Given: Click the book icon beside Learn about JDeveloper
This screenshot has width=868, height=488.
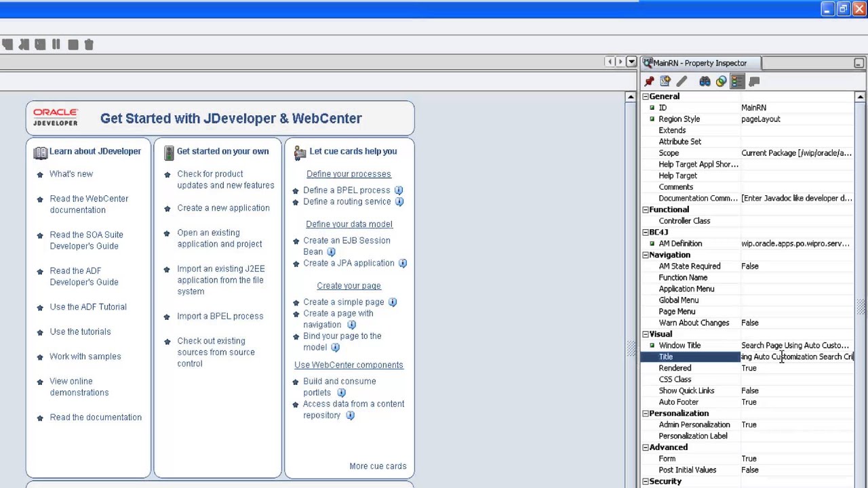Looking at the screenshot, I should pyautogui.click(x=40, y=153).
